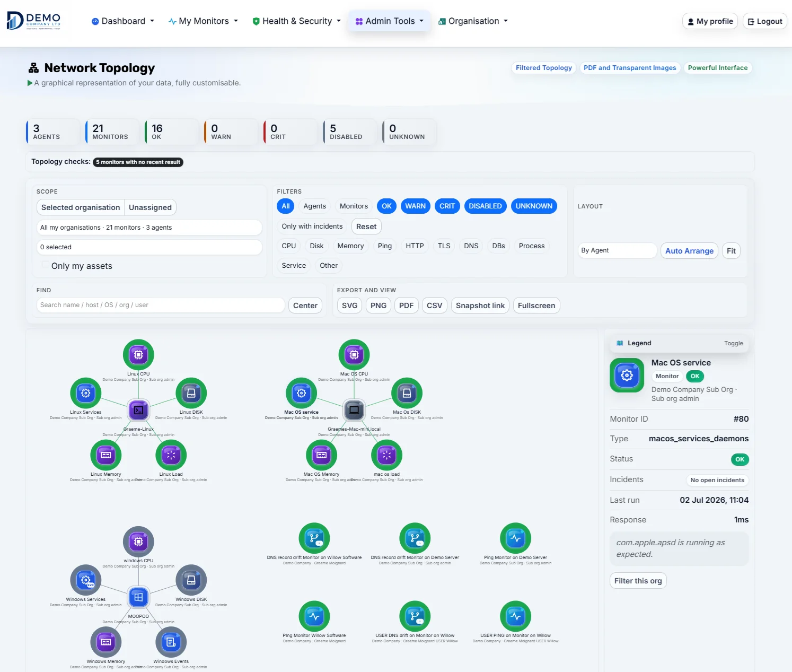Screen dimensions: 792x672
Task: Click the Auto Arrange button
Action: point(689,251)
